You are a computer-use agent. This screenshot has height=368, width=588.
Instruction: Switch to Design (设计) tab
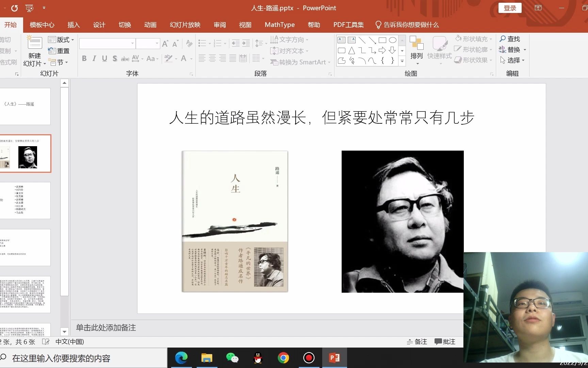coord(99,25)
